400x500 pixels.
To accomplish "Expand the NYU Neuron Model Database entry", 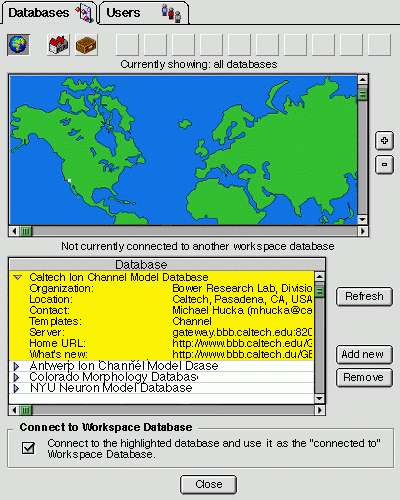I will (16, 388).
